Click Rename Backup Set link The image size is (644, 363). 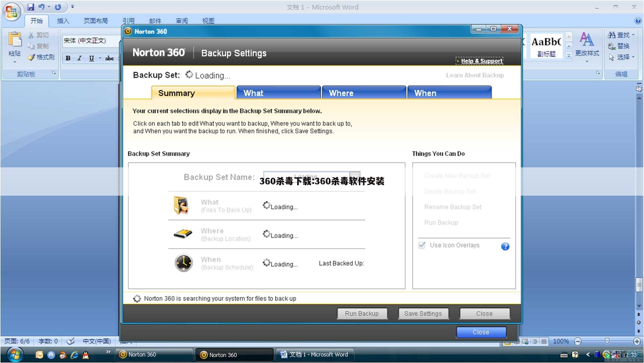(453, 207)
